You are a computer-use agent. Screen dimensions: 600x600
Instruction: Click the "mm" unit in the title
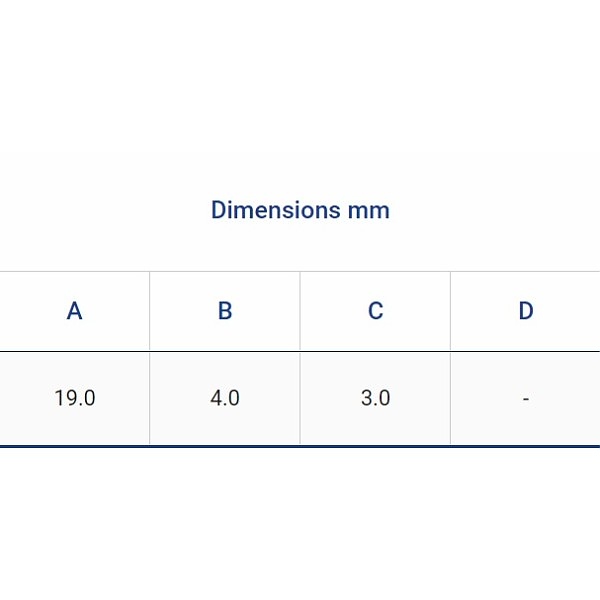[x=368, y=211]
